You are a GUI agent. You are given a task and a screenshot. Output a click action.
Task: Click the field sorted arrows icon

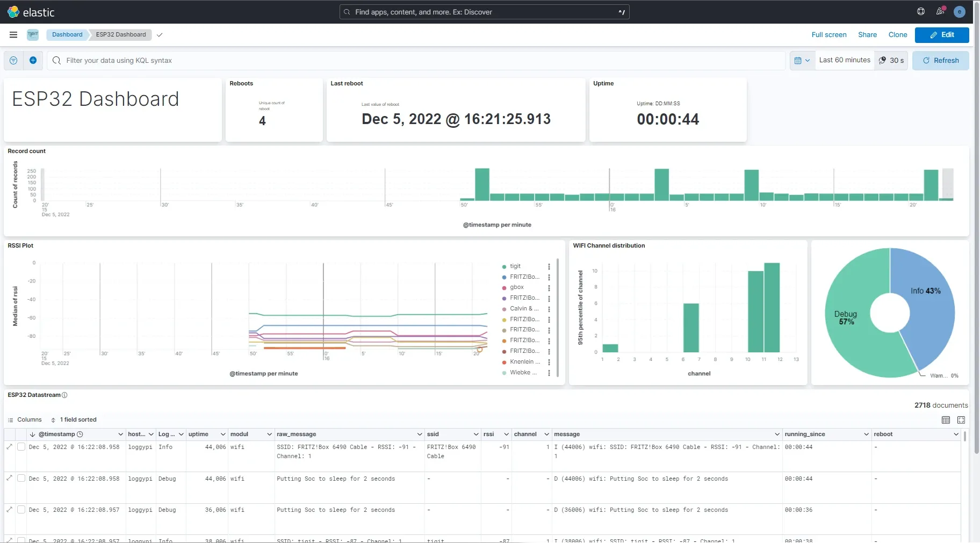53,420
